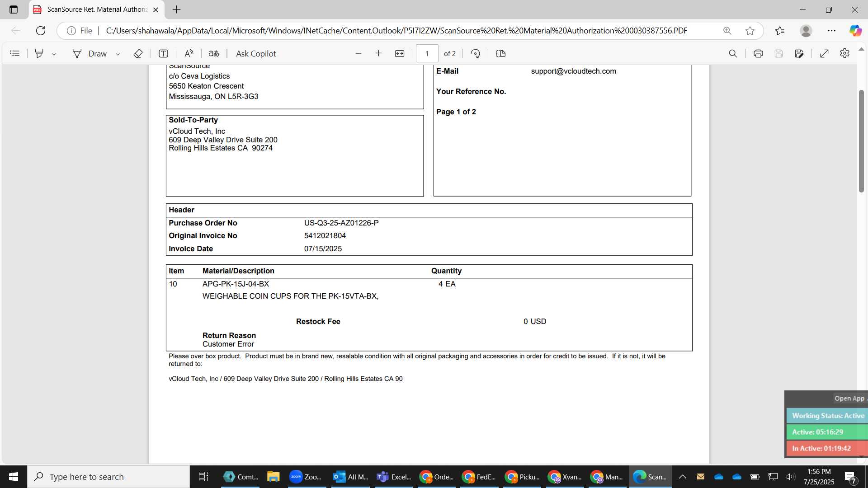Click the Working Status: Active bar

[x=827, y=416]
